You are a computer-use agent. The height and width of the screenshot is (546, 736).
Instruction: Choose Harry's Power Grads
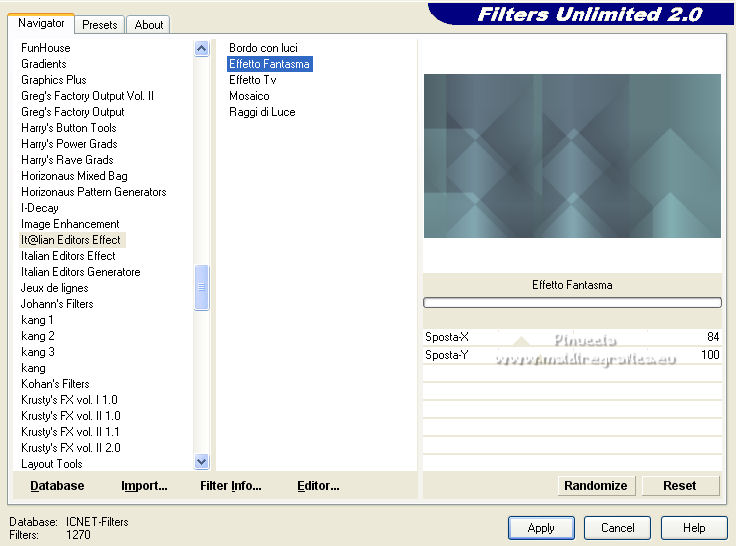pos(69,144)
